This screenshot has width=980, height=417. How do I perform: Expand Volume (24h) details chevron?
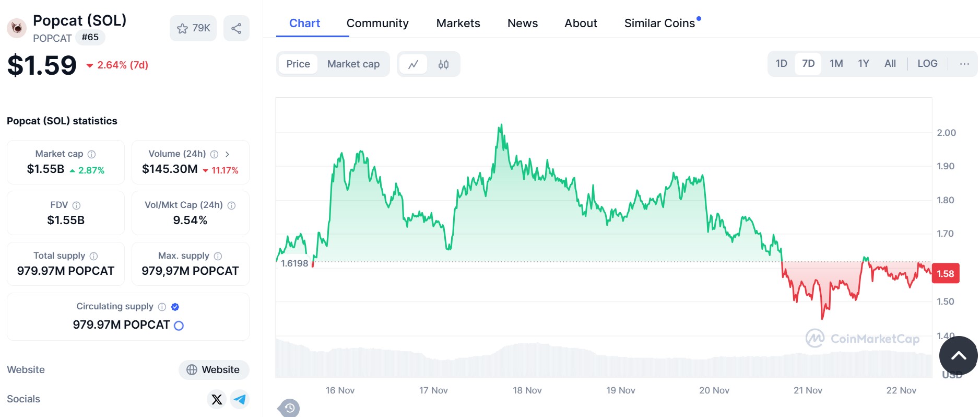coord(227,154)
